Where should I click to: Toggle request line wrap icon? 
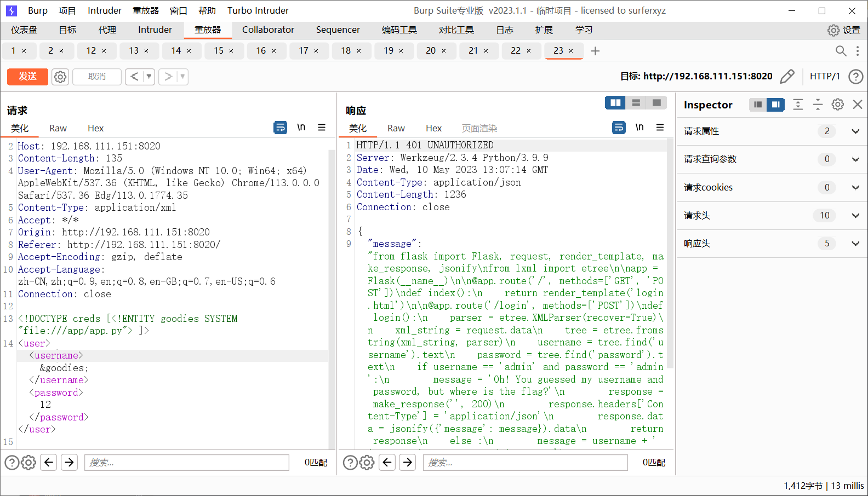pyautogui.click(x=280, y=128)
